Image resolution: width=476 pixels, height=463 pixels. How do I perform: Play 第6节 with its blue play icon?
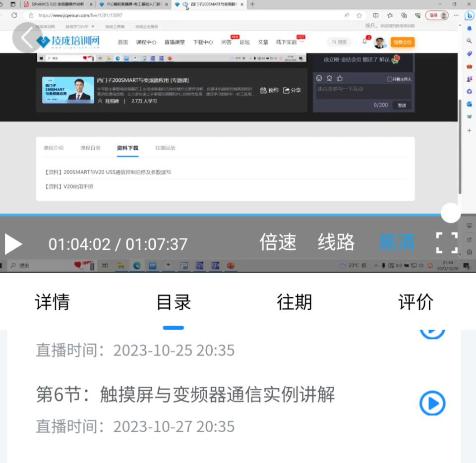(x=432, y=403)
